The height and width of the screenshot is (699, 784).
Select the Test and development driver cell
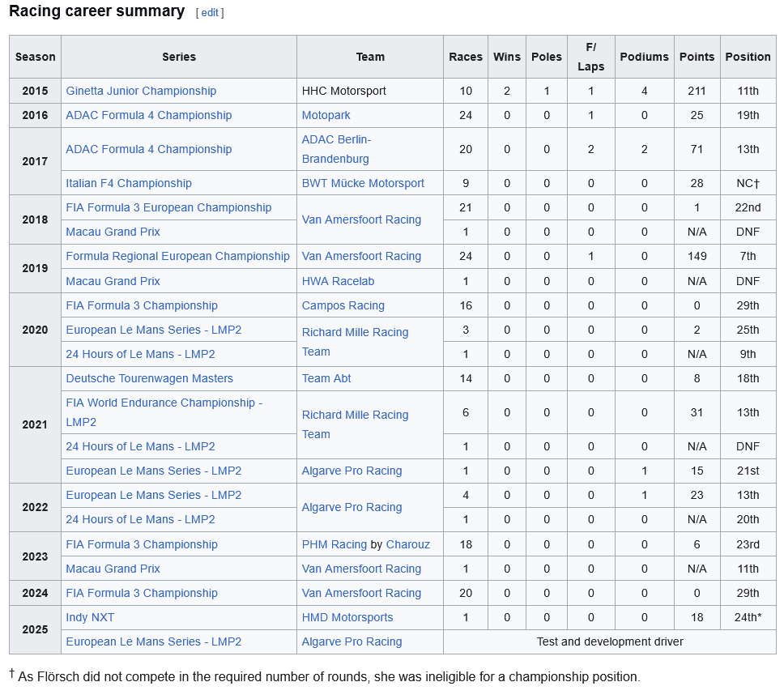click(x=610, y=642)
